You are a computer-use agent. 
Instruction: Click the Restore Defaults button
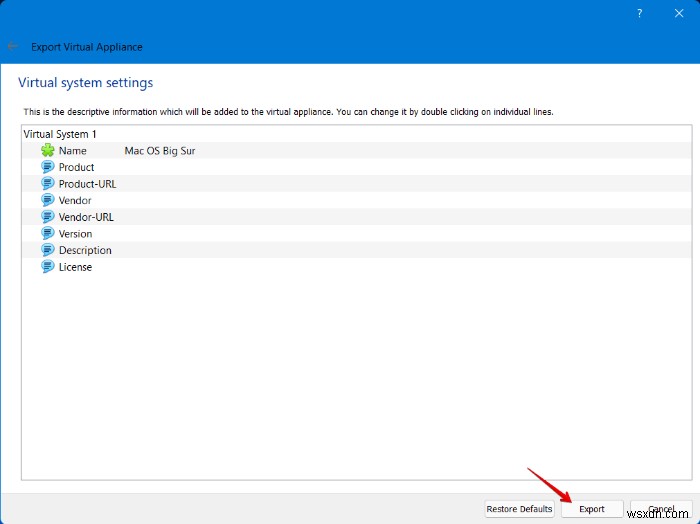pyautogui.click(x=519, y=509)
